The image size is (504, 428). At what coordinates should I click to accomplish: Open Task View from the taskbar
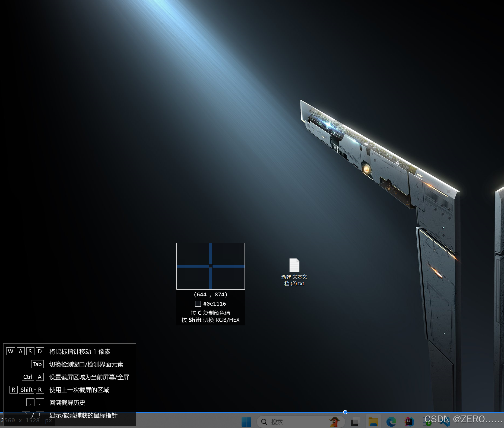(355, 422)
